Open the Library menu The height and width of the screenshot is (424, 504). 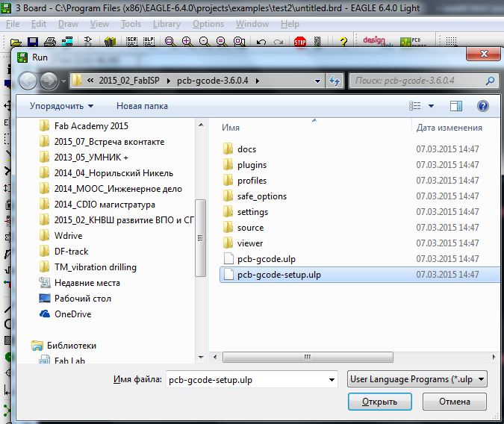tap(167, 24)
